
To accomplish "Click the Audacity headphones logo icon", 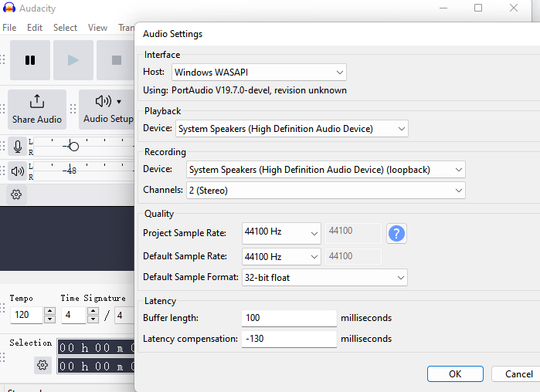I will pyautogui.click(x=9, y=8).
